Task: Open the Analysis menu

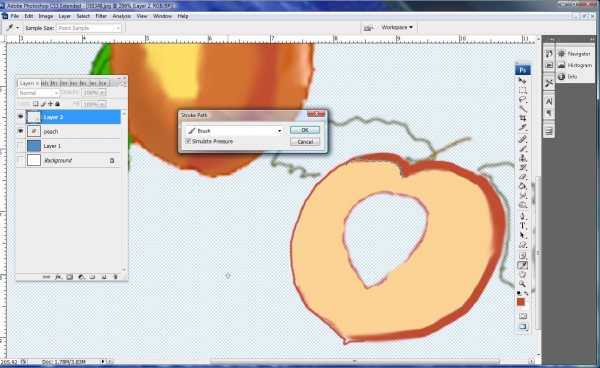Action: click(121, 16)
